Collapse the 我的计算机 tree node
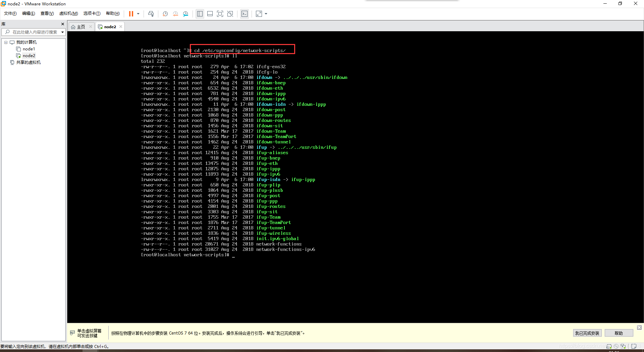The width and height of the screenshot is (644, 352). [6, 42]
